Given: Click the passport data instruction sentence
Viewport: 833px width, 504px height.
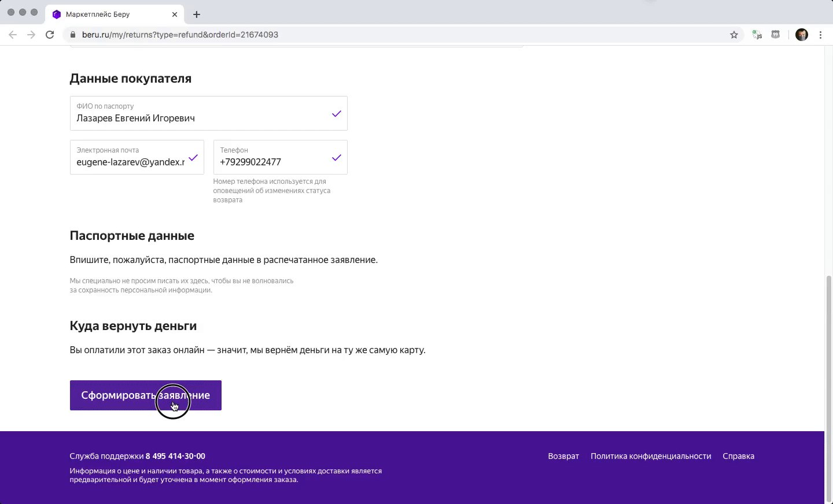Looking at the screenshot, I should [224, 260].
